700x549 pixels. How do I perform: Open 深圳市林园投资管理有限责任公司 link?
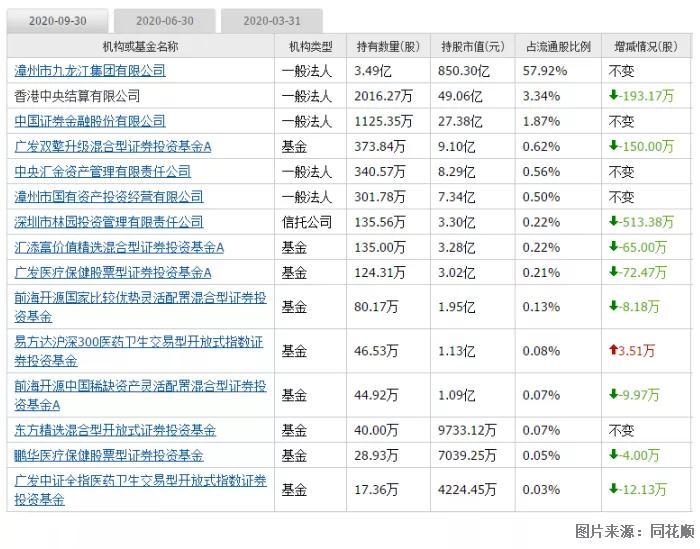(x=108, y=222)
